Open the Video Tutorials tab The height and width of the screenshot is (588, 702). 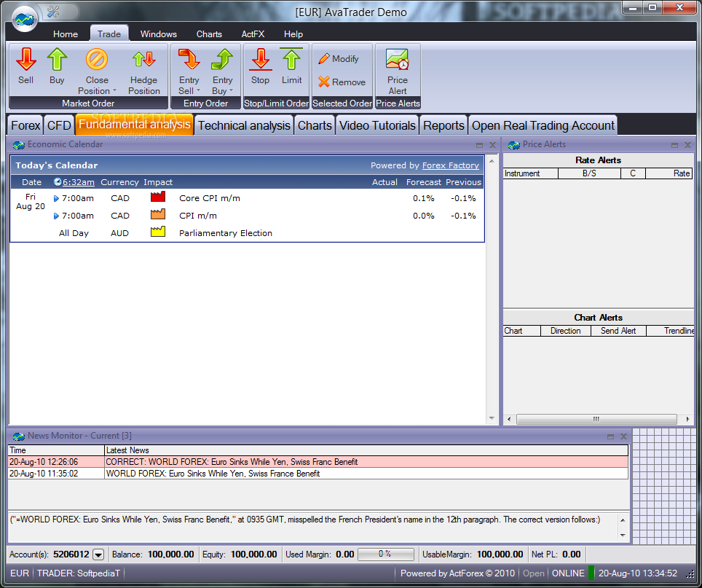[377, 125]
